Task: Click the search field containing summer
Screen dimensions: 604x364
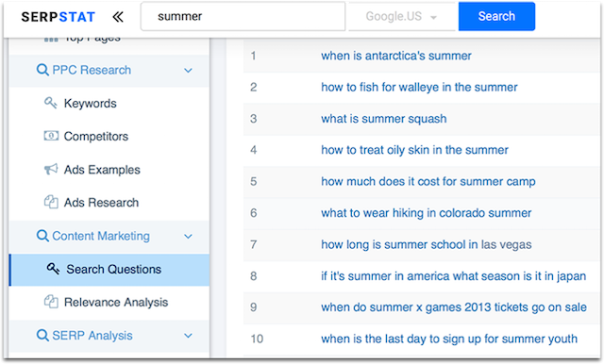Action: pos(243,16)
